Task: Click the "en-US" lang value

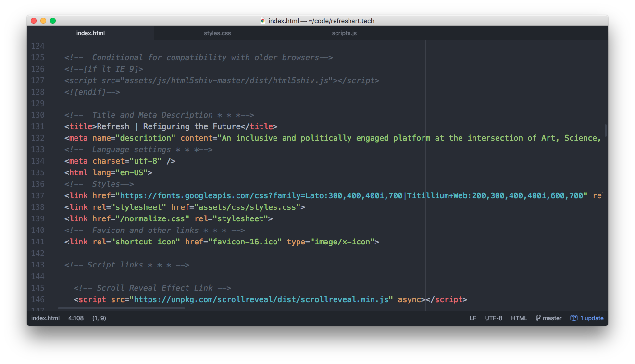Action: point(132,172)
